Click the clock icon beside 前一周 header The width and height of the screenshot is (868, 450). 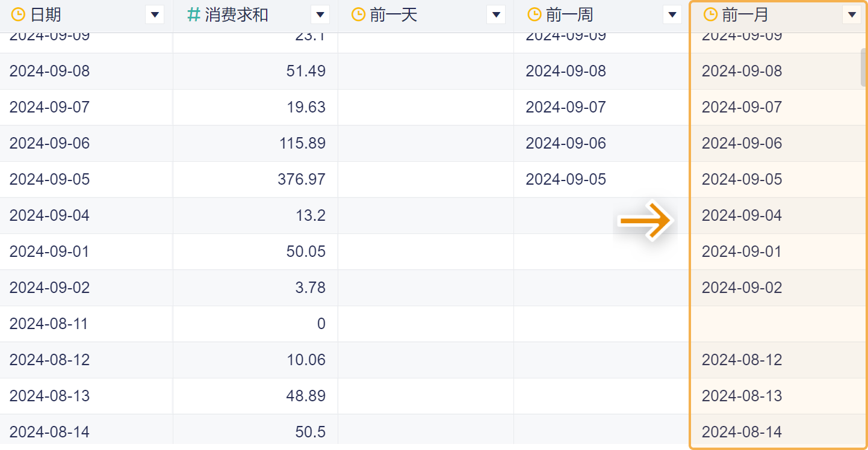click(x=535, y=15)
